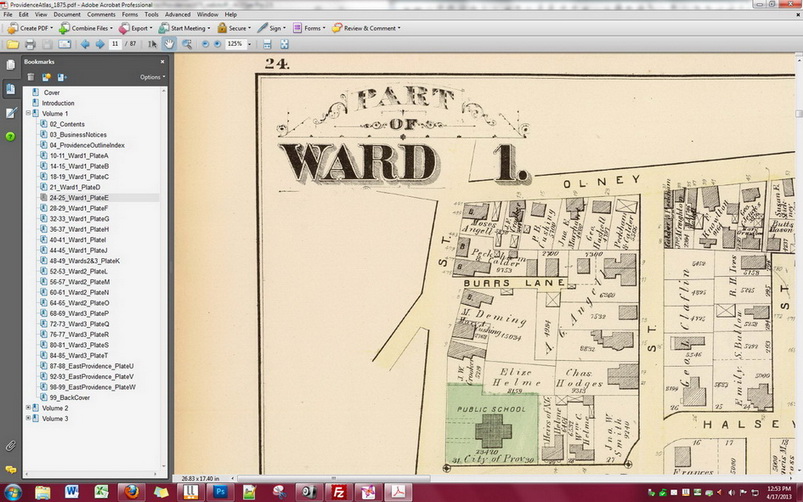Collapse the Volume 1 bookmark tree
This screenshot has height=502, width=803.
click(29, 113)
